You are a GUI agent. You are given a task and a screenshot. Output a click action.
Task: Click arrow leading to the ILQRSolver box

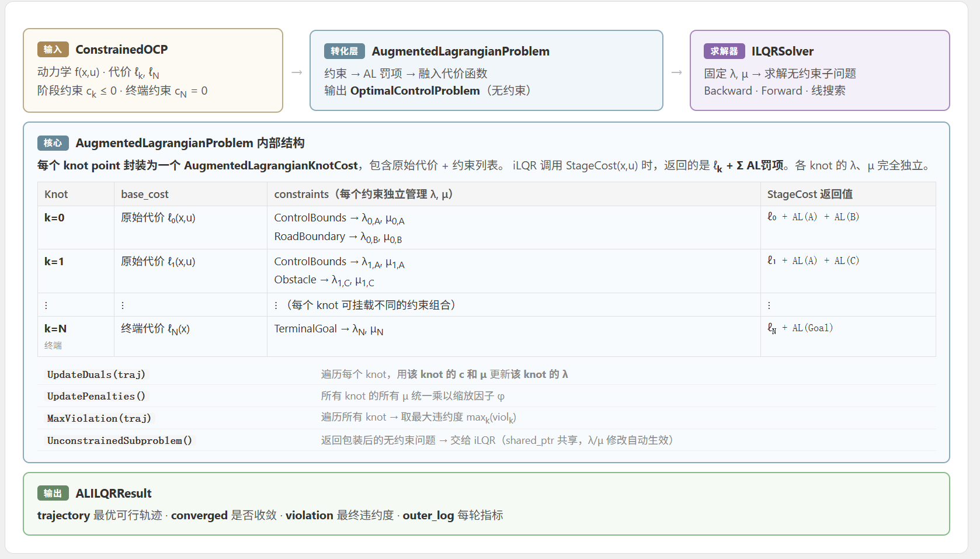tap(676, 72)
